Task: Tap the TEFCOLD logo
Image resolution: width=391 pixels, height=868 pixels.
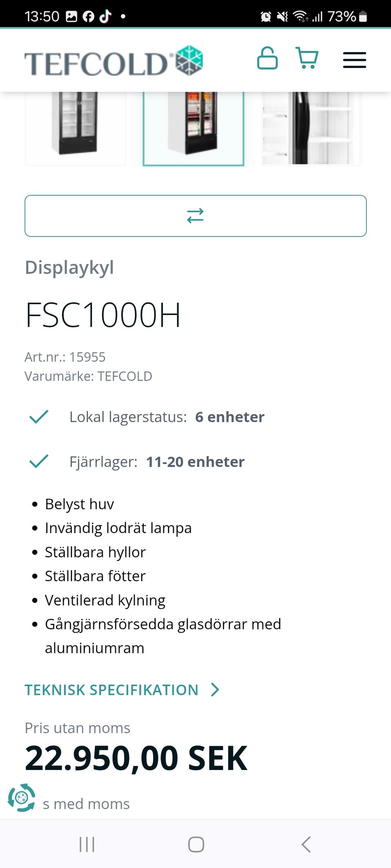Action: click(x=114, y=61)
